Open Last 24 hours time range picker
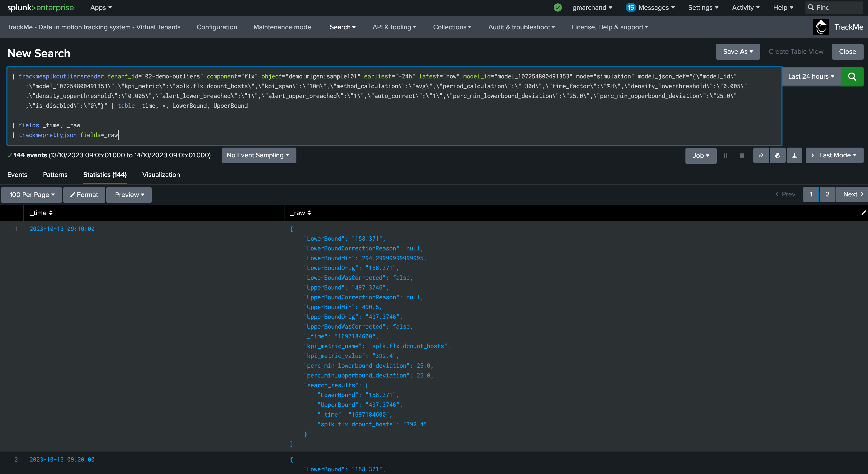 (x=811, y=76)
